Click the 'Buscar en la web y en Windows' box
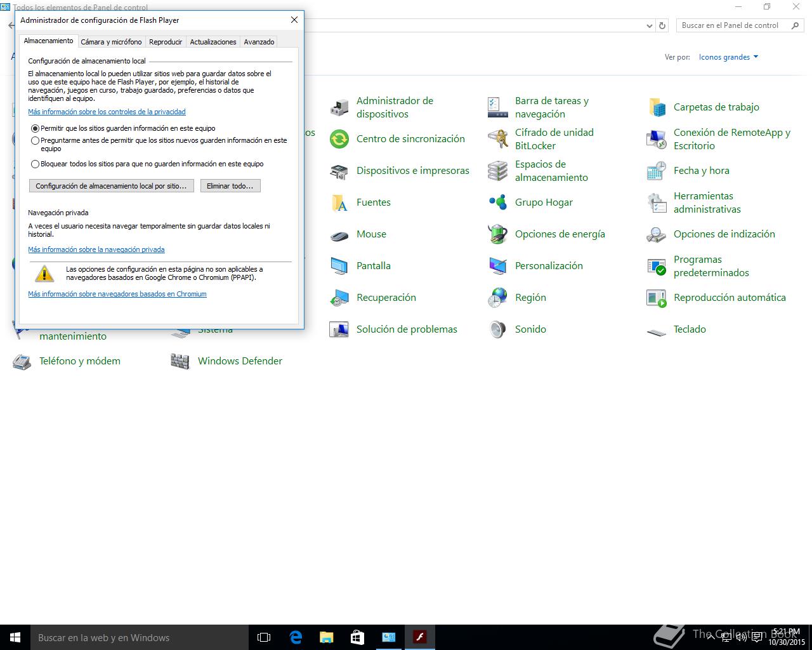 [140, 637]
